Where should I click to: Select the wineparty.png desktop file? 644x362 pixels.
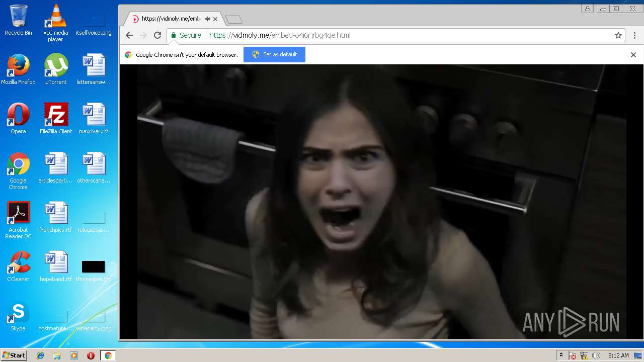[94, 321]
